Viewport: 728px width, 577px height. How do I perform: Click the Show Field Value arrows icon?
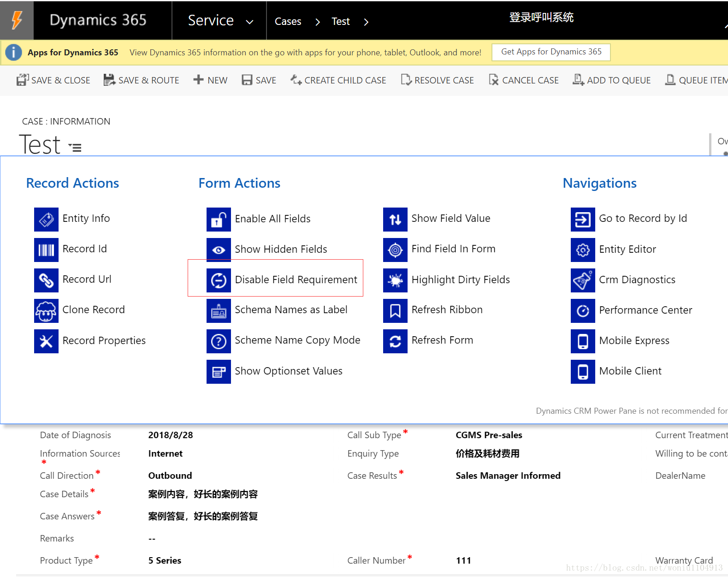coord(395,219)
